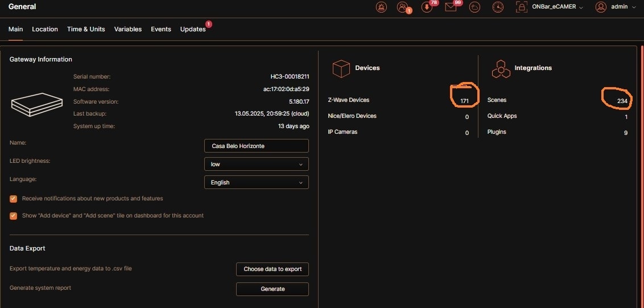Click the weather cloud icon

474,7
